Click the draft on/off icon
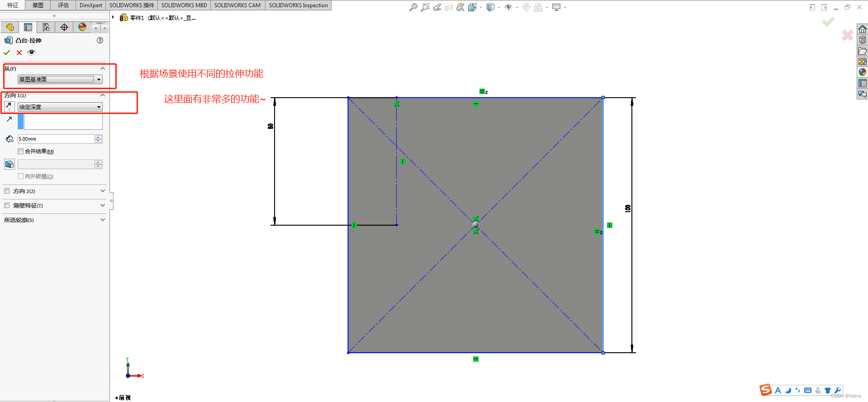This screenshot has height=402, width=868. pos(9,164)
